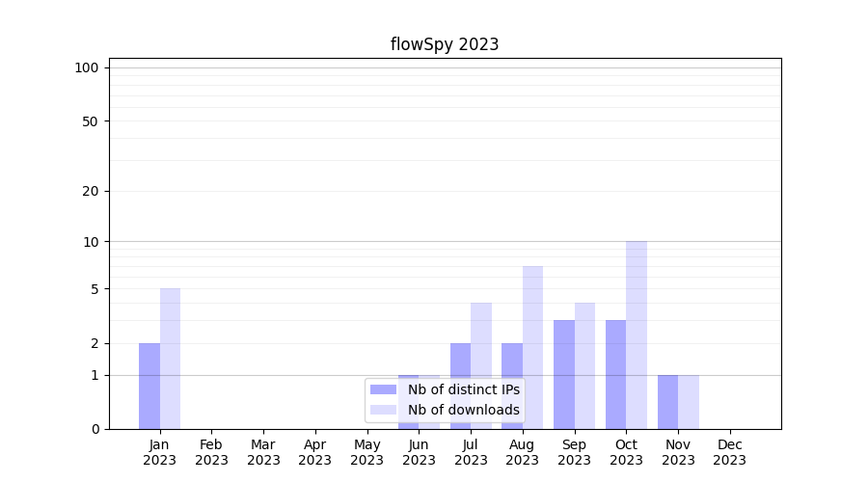Click the October distinct IPs dark bar

click(615, 374)
